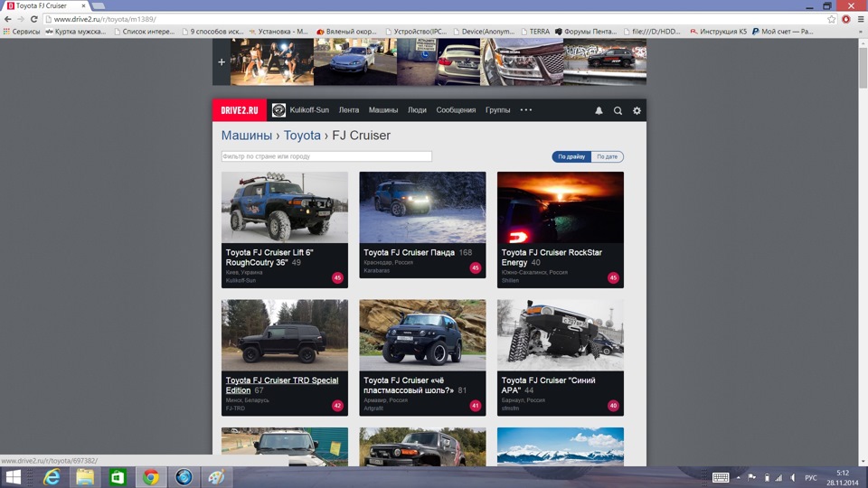Open Chrome menu button
The width and height of the screenshot is (868, 488).
point(861,19)
